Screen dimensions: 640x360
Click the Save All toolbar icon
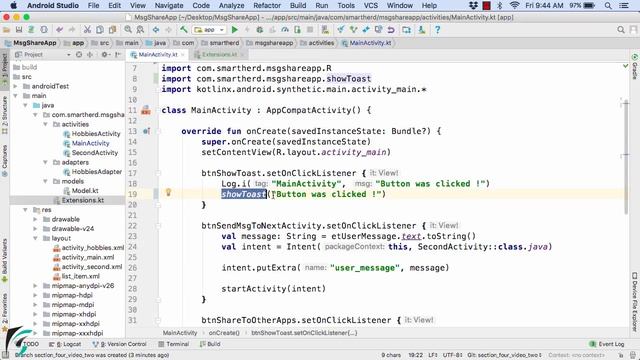(19, 30)
